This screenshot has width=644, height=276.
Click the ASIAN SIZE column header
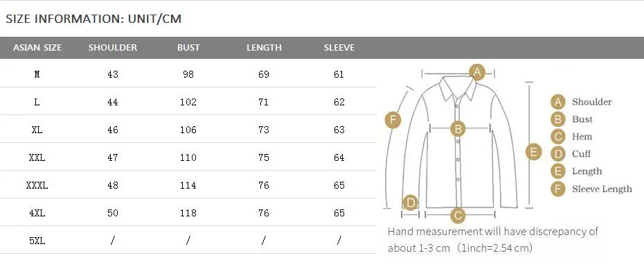tap(37, 48)
